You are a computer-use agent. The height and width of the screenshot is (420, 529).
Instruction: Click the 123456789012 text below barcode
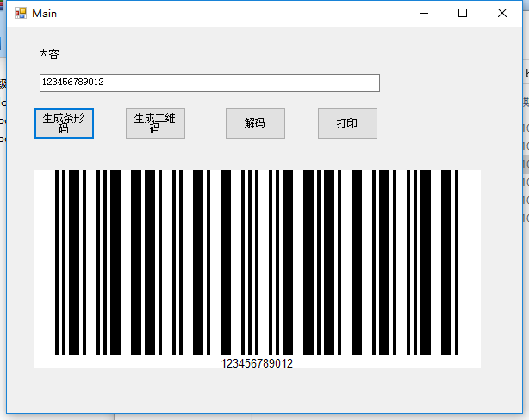click(257, 363)
